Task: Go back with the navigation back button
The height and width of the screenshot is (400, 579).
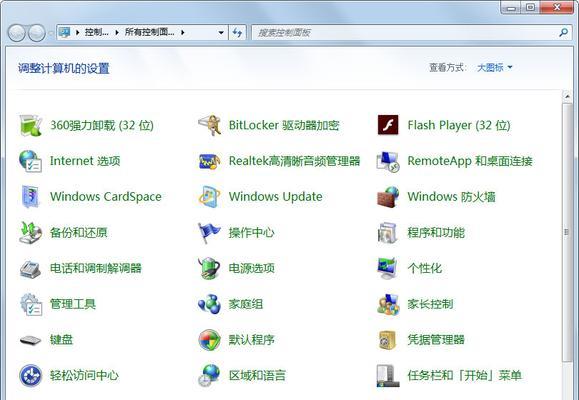Action: 17,33
